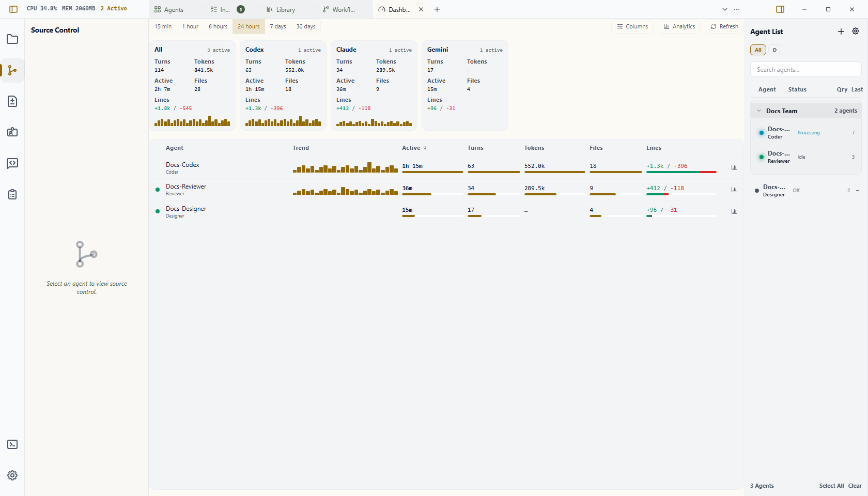Select Docs-Codex agent row

446,167
